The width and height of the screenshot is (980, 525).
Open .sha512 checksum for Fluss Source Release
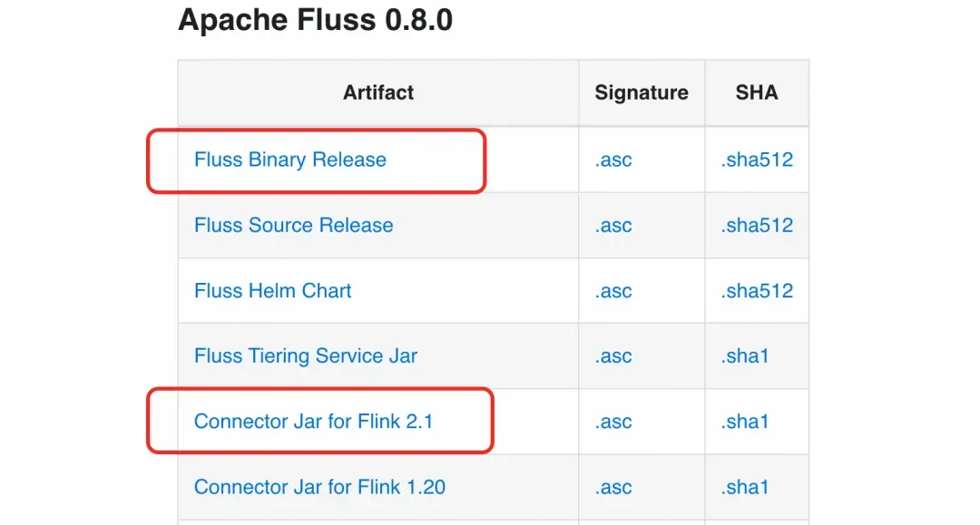(x=757, y=226)
